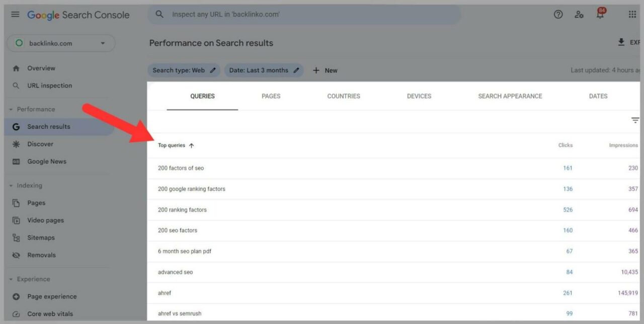Open clicks data for 'ahref' query
This screenshot has height=324, width=644.
[x=568, y=293]
